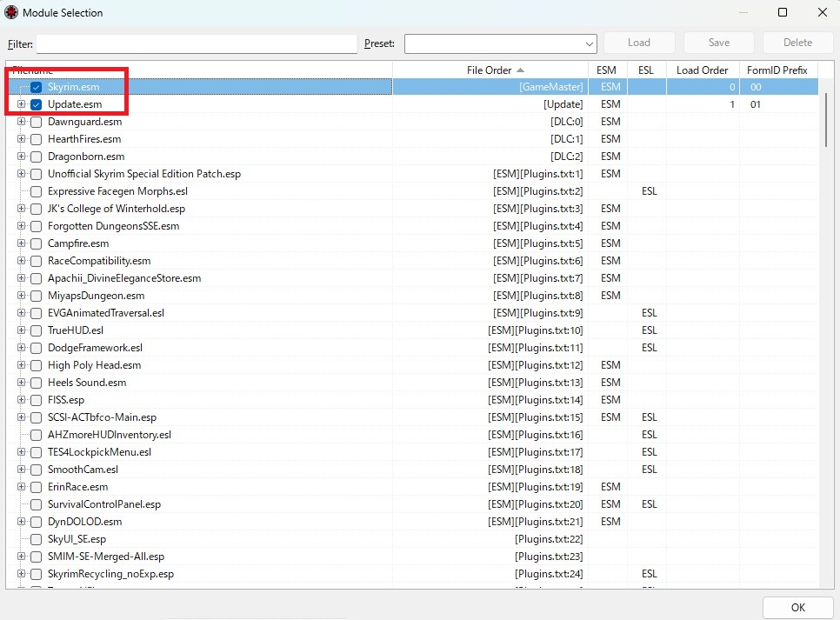Enable the Dawnguard.esm checkbox

pyautogui.click(x=37, y=122)
